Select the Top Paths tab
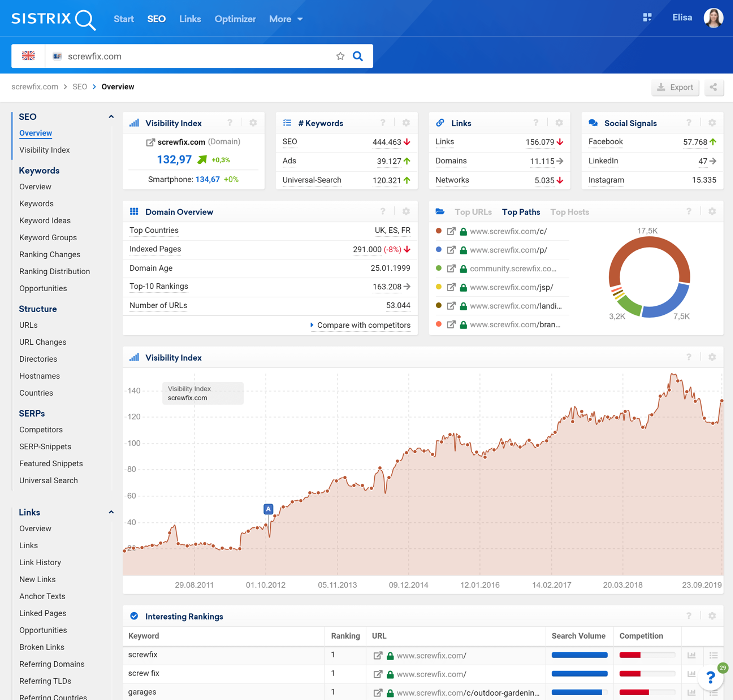The image size is (733, 700). click(x=521, y=212)
